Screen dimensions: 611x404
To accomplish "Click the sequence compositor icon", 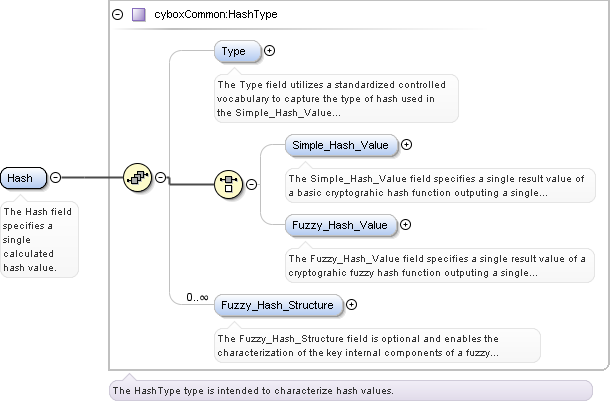I will [136, 178].
